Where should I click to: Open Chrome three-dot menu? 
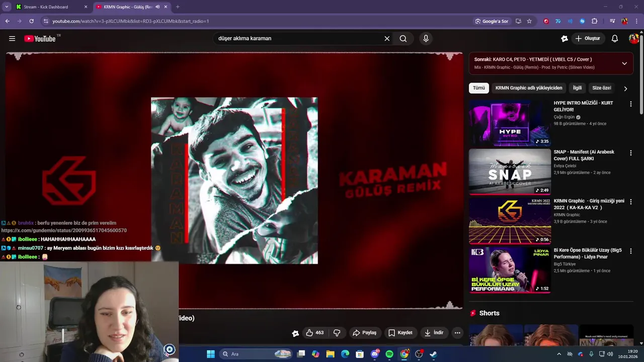(636, 21)
